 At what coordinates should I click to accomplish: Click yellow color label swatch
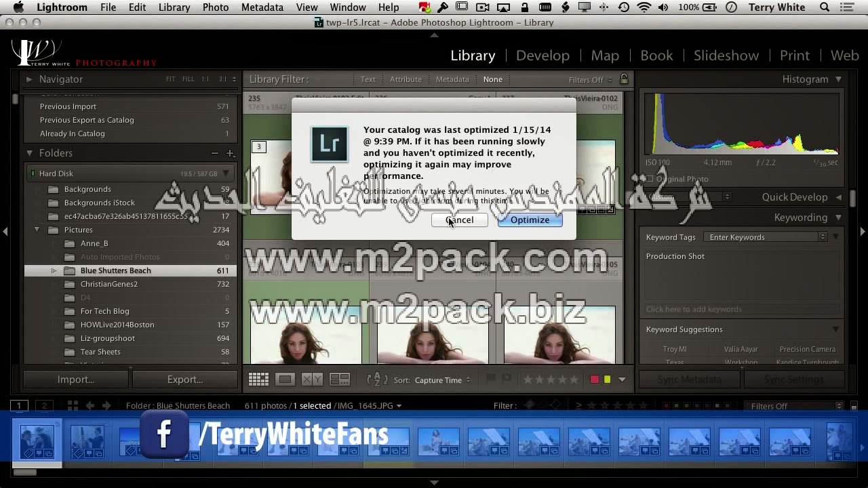click(607, 380)
